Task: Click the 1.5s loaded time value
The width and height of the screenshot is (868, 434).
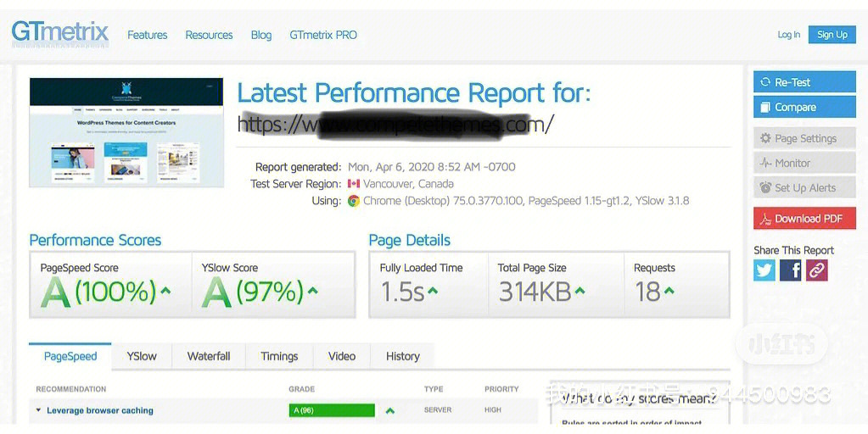Action: (x=402, y=292)
